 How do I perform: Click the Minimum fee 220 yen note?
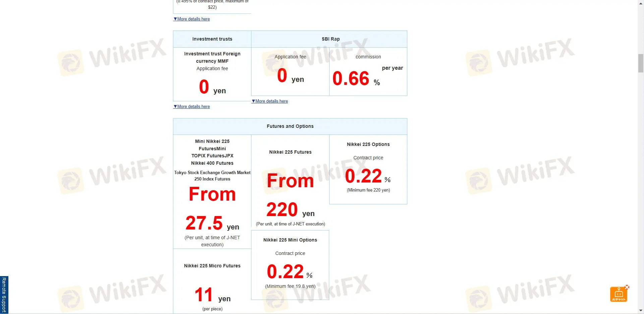point(368,190)
